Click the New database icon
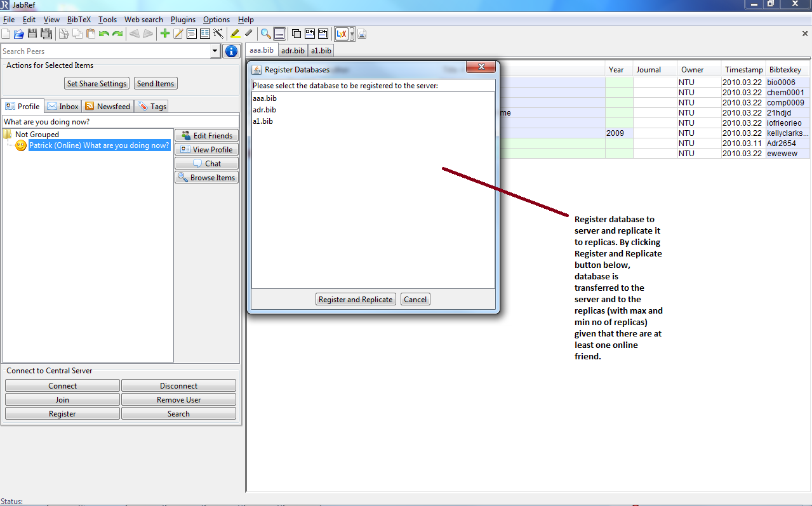Screen dimensions: 812x506 pos(6,34)
